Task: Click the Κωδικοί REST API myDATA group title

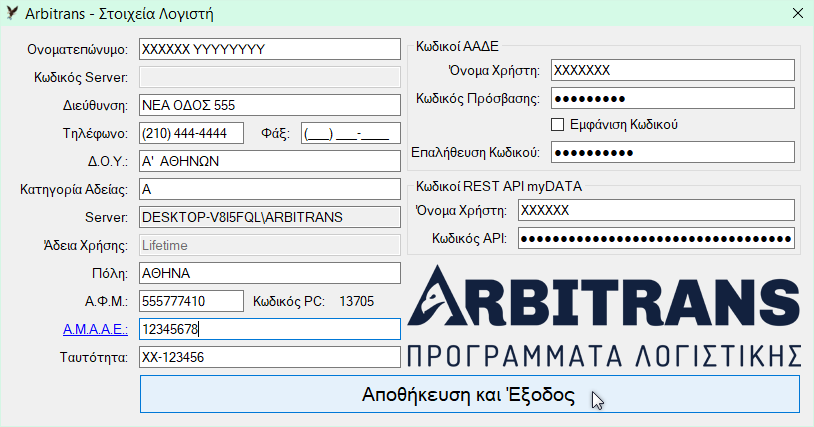Action: pos(499,186)
